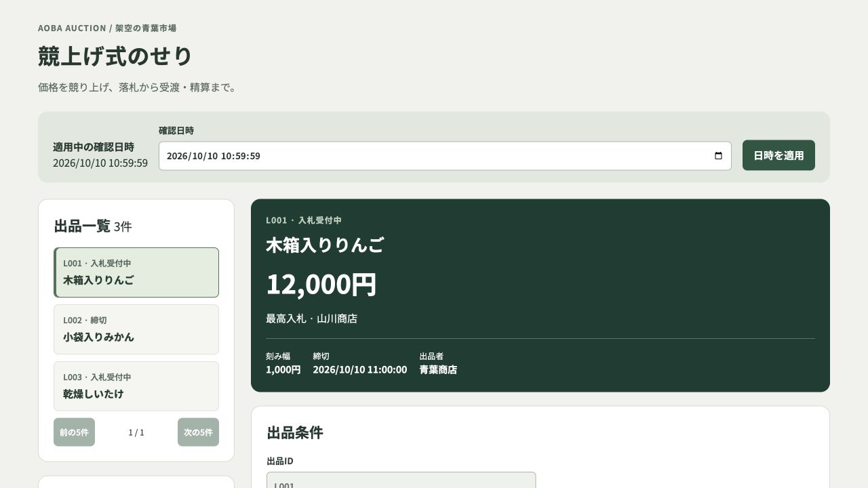The width and height of the screenshot is (868, 488).
Task: Click the 確認日時 date-time input field
Action: click(x=445, y=156)
